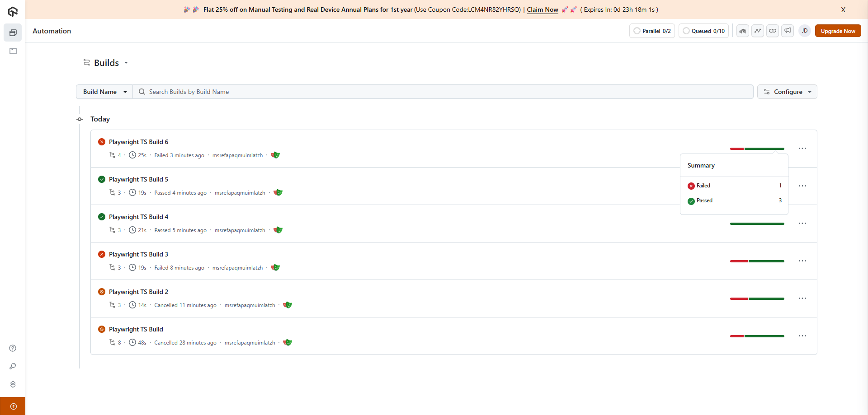The height and width of the screenshot is (415, 868).
Task: Click the LambdaTest logo in the sidebar
Action: 13,12
